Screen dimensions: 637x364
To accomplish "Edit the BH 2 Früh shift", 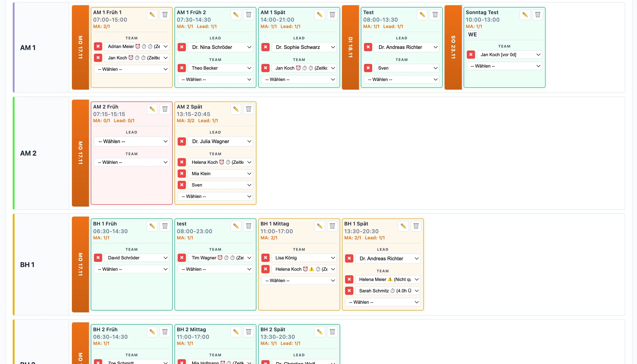I will click(152, 332).
